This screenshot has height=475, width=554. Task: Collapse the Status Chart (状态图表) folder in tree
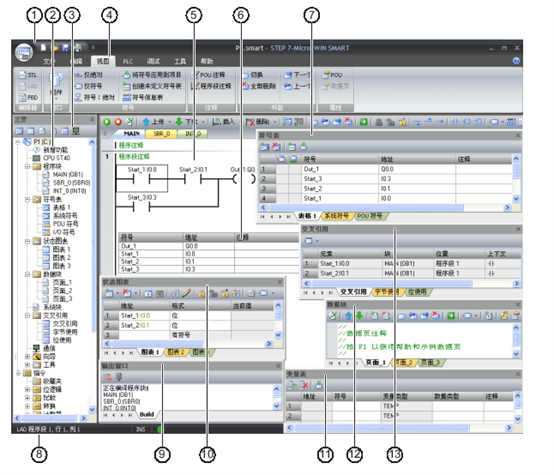click(27, 241)
